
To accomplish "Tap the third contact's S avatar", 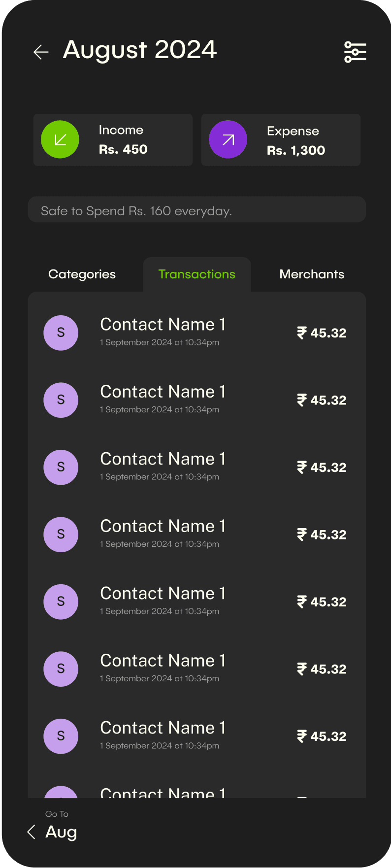I will click(61, 467).
